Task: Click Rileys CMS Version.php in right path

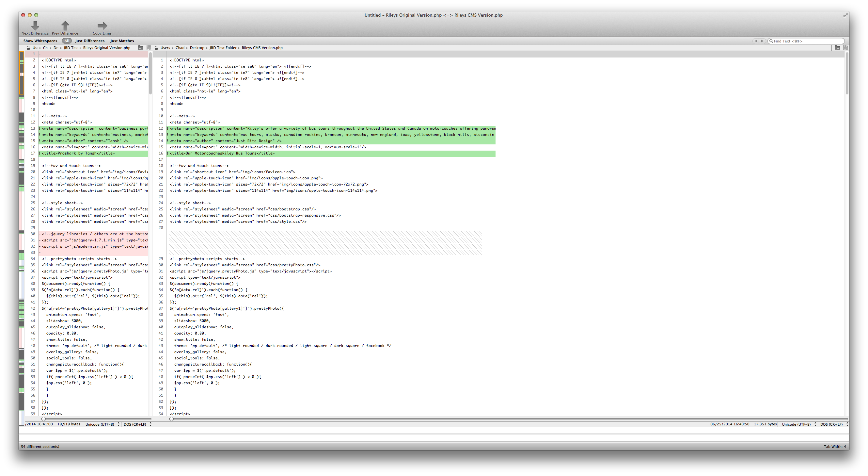Action: [x=262, y=48]
